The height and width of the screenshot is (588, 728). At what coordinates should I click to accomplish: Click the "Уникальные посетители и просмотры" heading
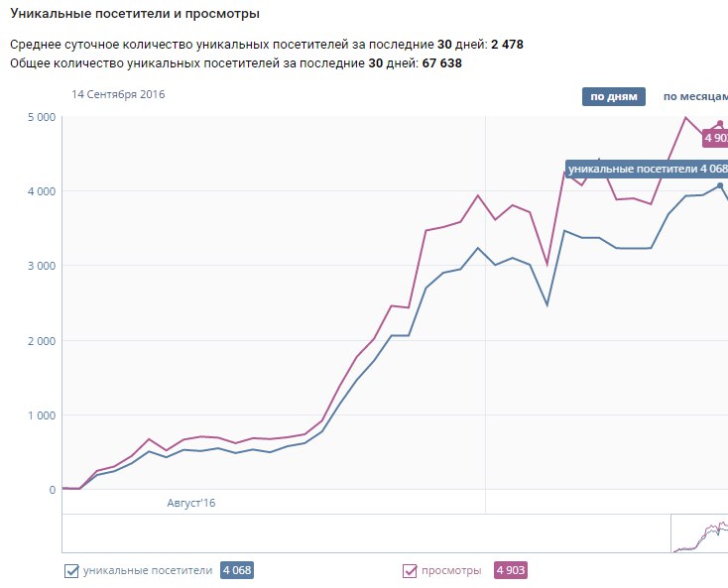point(135,15)
